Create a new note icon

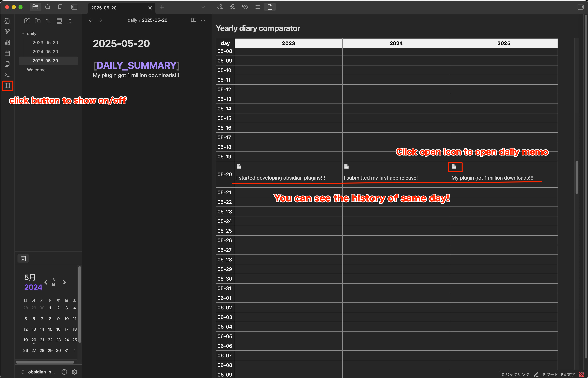click(x=27, y=21)
